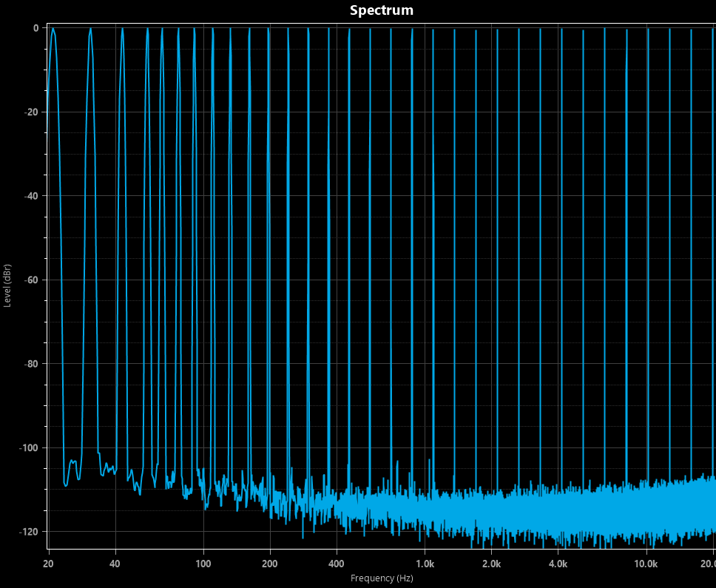
Task: Click the 10.0k frequency tick label
Action: (x=646, y=564)
